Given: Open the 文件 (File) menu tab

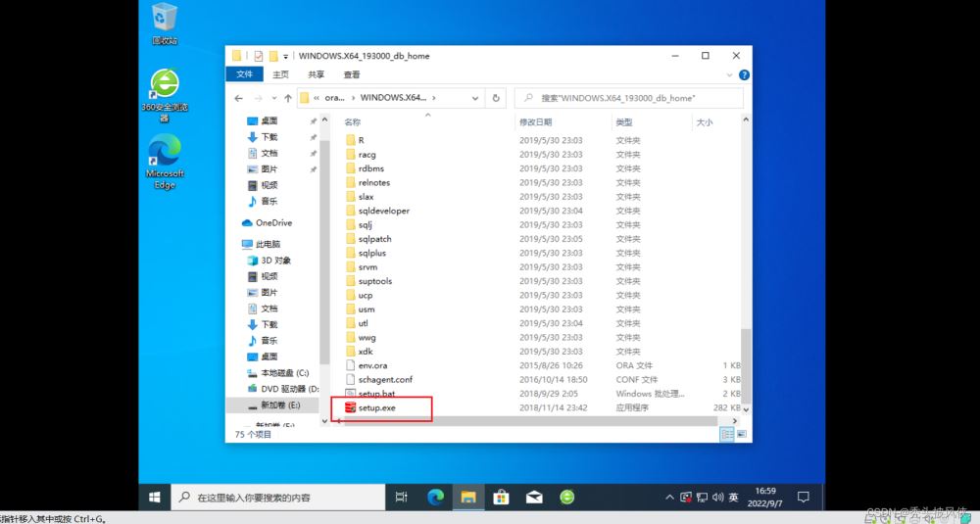Looking at the screenshot, I should [245, 74].
